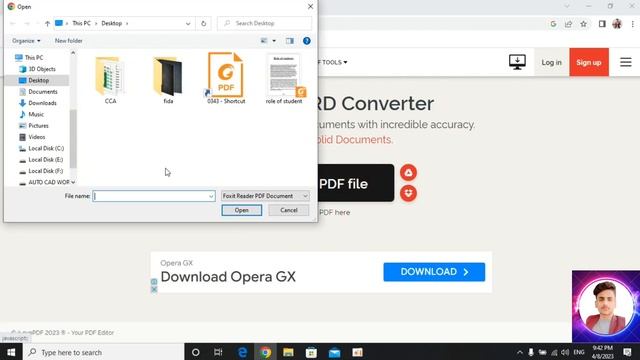The image size is (640, 360).
Task: Upload from Dropbox red icon
Action: coord(408,193)
